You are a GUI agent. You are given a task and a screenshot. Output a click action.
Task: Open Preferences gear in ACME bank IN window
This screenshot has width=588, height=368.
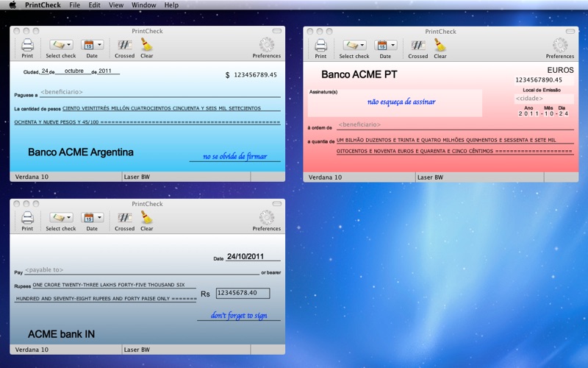[266, 218]
